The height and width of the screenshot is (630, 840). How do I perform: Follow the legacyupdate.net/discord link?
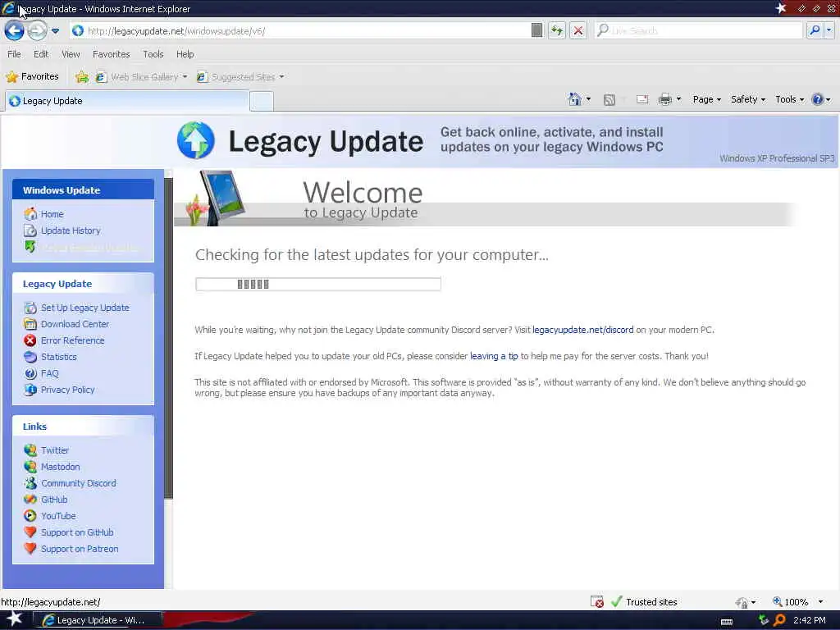click(x=583, y=330)
